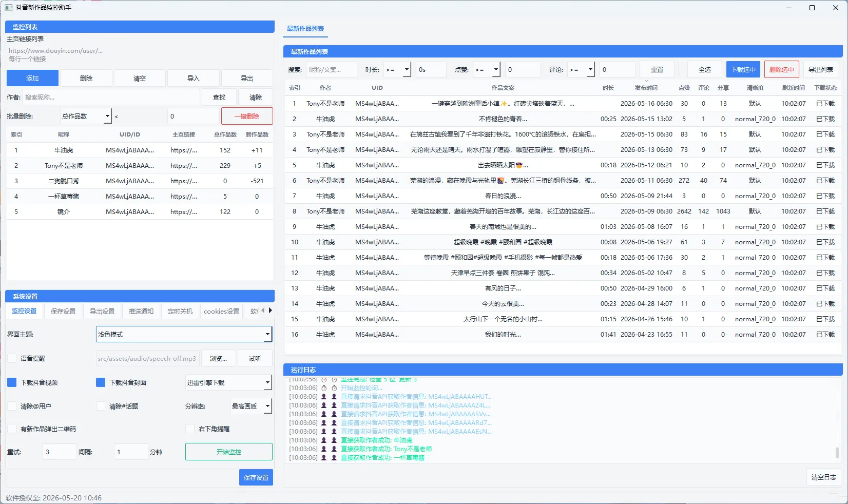
Task: Open the 导出设置 tab
Action: point(102,311)
